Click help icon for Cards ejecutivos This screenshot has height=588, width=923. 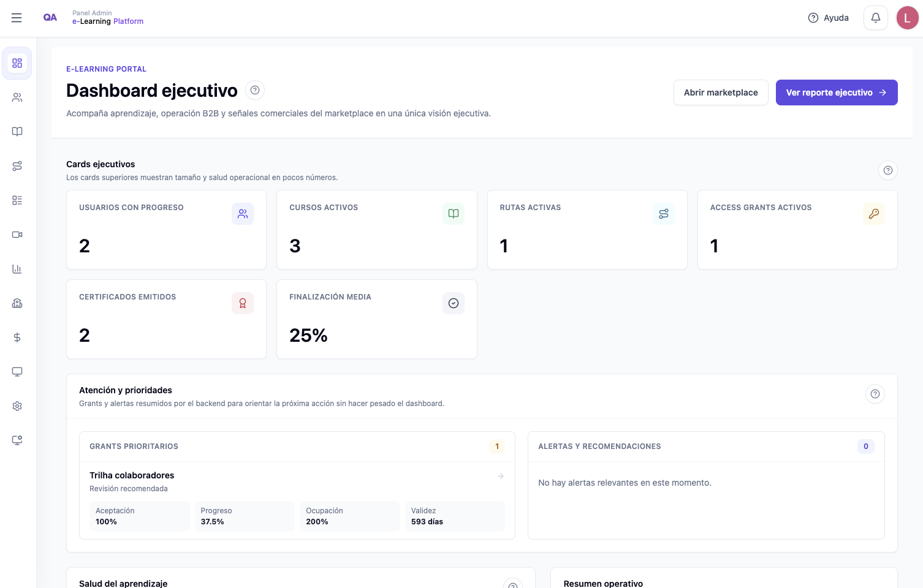[x=888, y=170]
